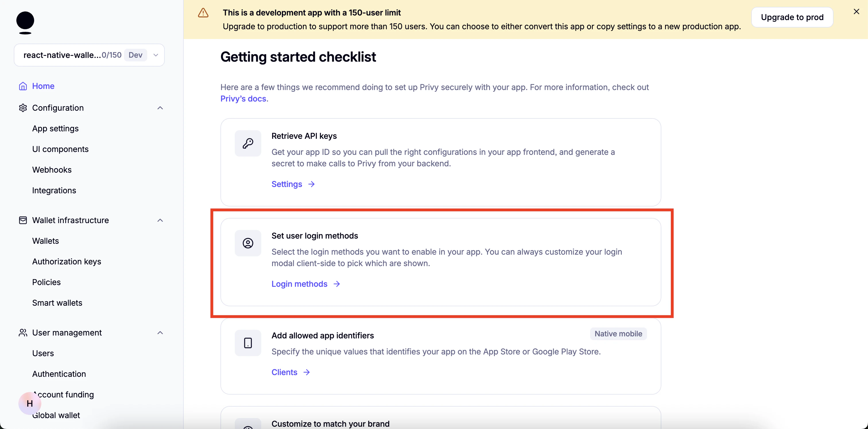Open the Login methods link
The width and height of the screenshot is (868, 429).
(300, 284)
